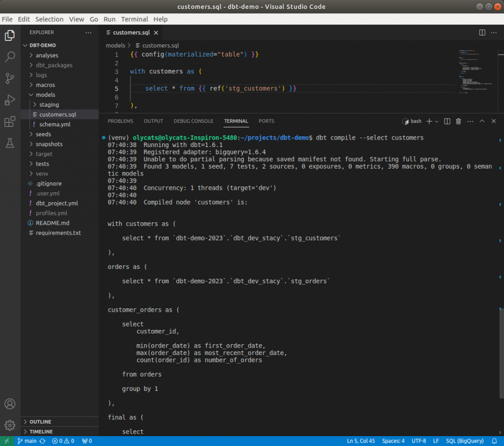This screenshot has height=446, width=504.
Task: Open terminal panel more actions
Action: pyautogui.click(x=470, y=121)
